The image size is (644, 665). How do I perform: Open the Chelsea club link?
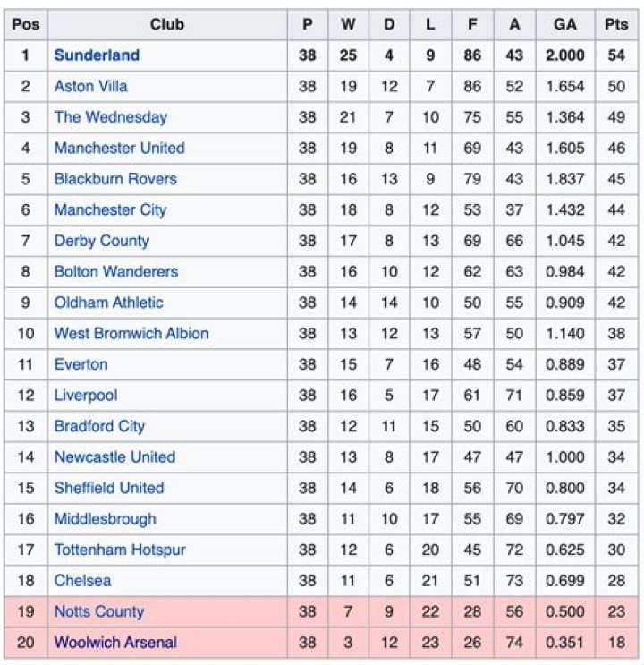point(82,581)
